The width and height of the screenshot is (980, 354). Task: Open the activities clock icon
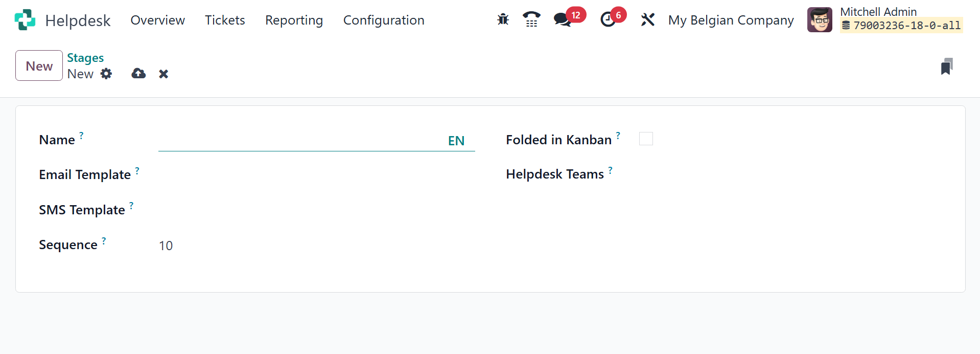pyautogui.click(x=608, y=20)
